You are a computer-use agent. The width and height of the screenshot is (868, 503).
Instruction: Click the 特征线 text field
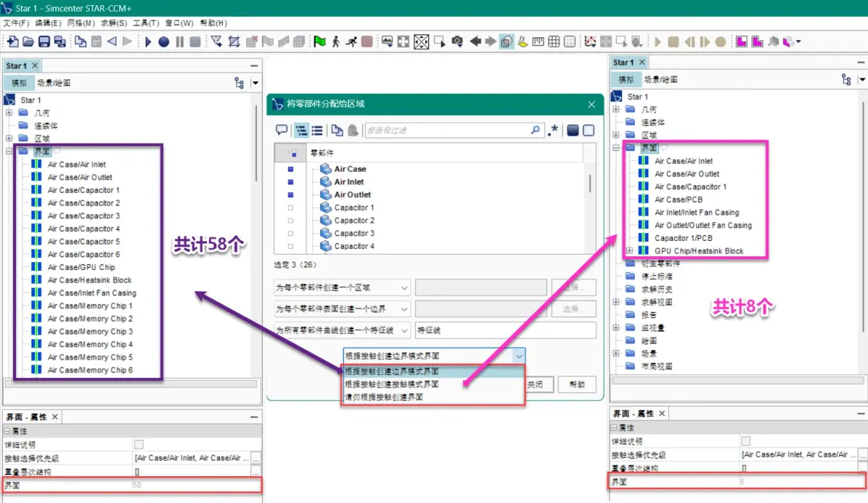pos(505,330)
